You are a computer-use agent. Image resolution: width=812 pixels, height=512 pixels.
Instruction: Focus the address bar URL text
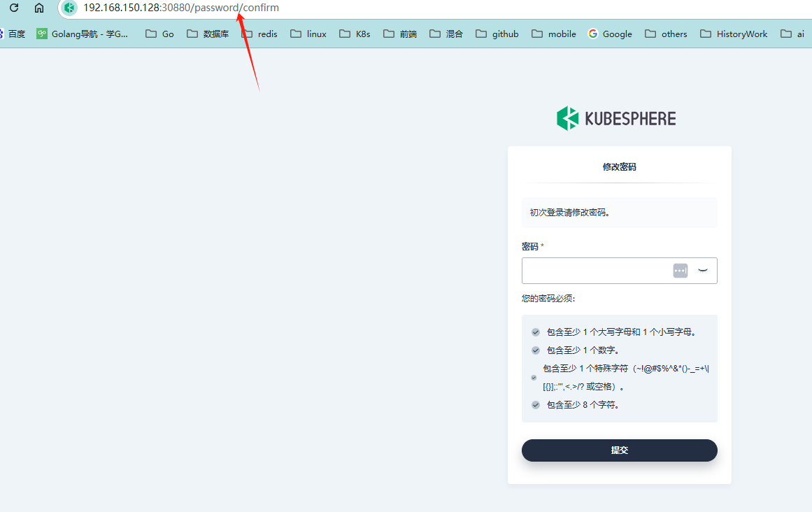(x=180, y=8)
